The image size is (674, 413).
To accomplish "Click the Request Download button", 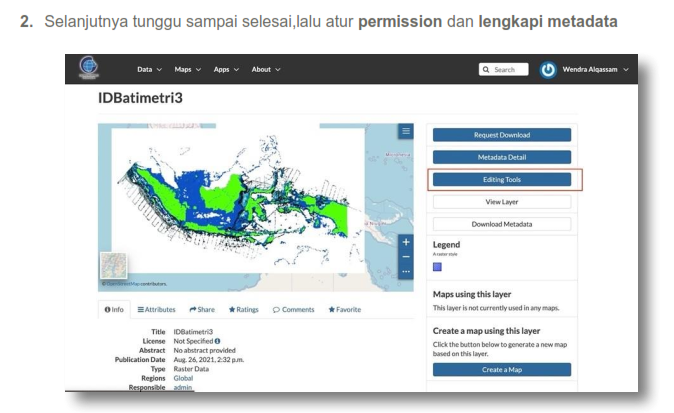I will [x=501, y=134].
